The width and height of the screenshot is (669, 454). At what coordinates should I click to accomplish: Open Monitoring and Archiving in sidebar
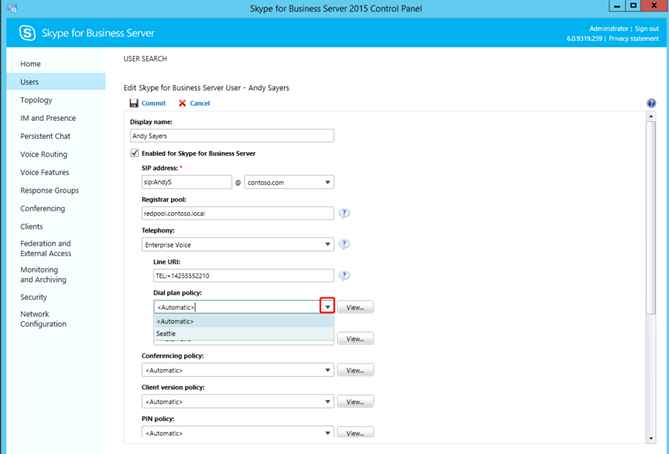coord(43,275)
